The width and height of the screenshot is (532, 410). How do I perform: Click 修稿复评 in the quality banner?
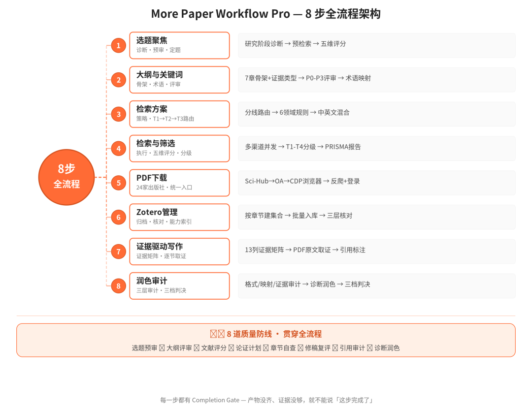click(x=318, y=348)
